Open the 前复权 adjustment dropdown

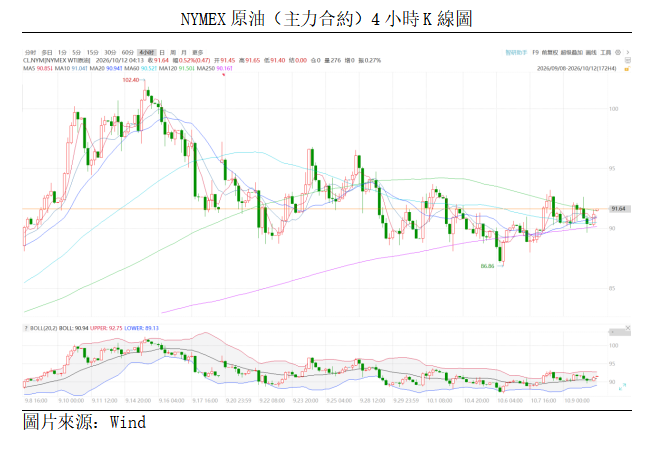(550, 53)
